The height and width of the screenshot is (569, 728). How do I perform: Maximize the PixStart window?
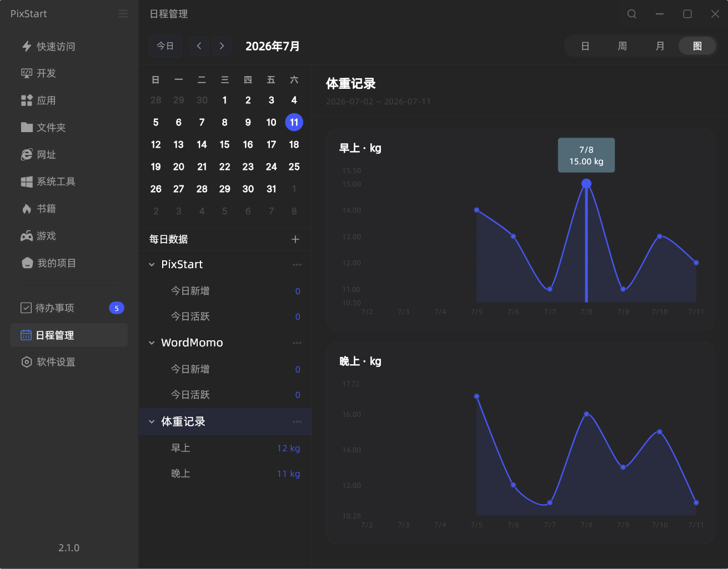[x=687, y=14]
